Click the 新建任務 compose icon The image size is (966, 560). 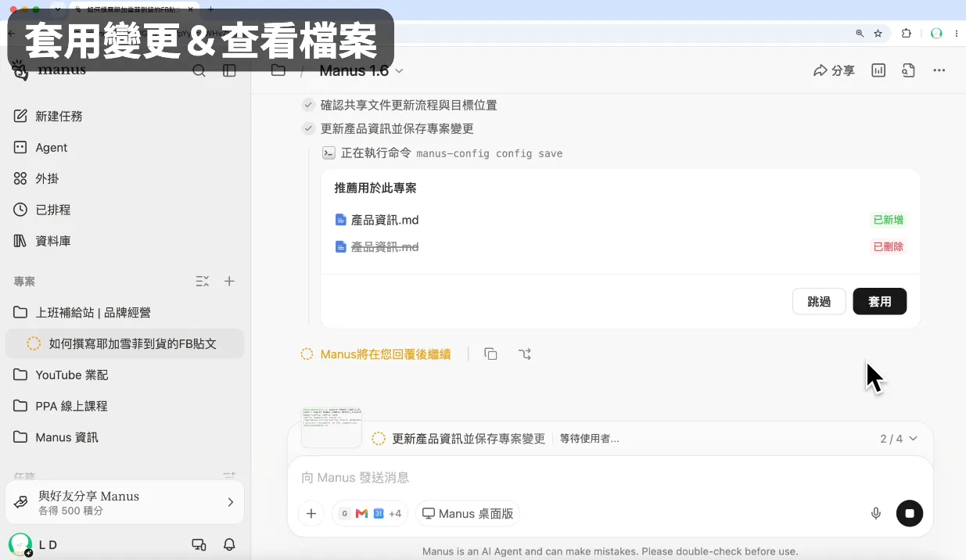20,116
